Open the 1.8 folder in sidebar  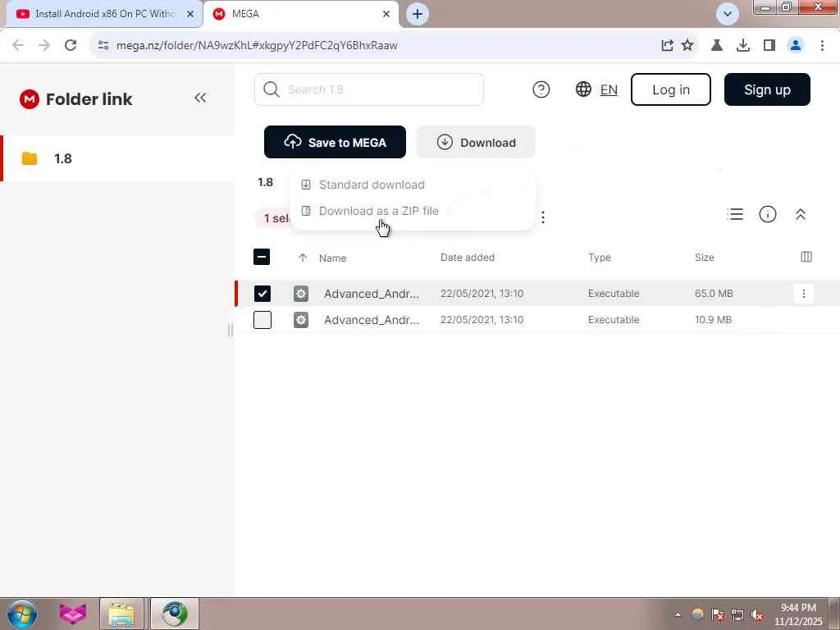pos(118,158)
